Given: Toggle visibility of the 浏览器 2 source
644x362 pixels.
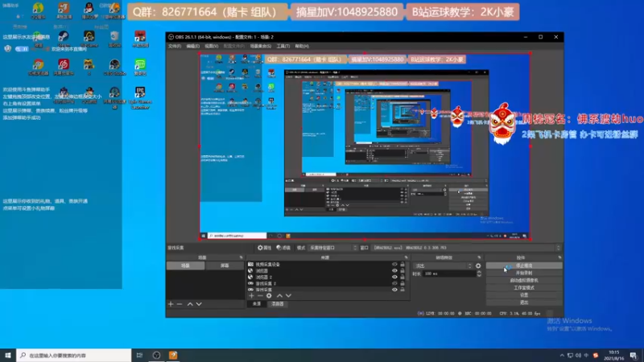Looking at the screenshot, I should pos(394,277).
